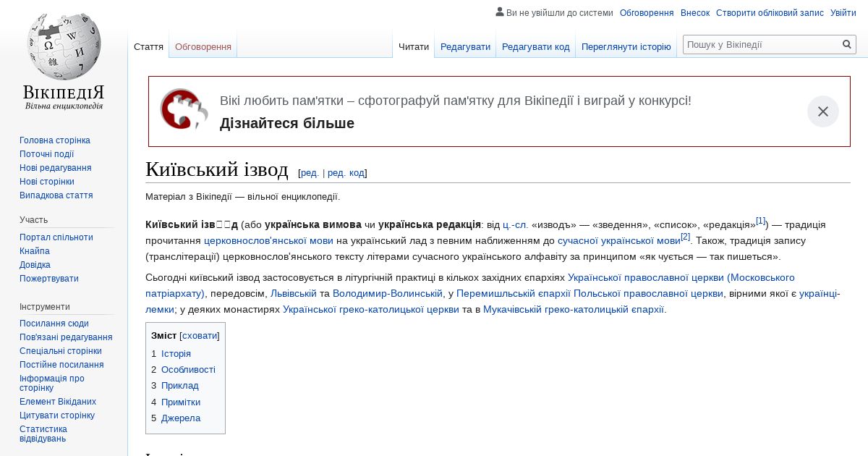Open Портал спільноти
The width and height of the screenshot is (868, 456).
[56, 237]
